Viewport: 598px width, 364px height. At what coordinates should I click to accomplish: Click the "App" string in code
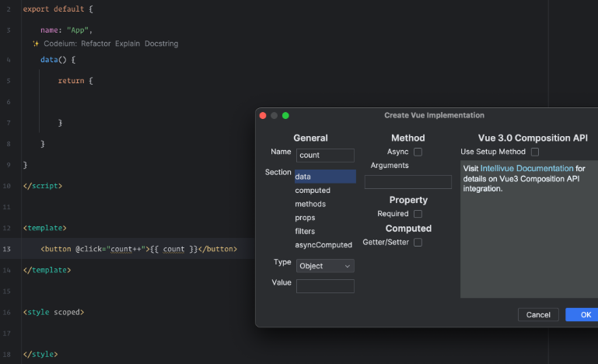pos(78,30)
